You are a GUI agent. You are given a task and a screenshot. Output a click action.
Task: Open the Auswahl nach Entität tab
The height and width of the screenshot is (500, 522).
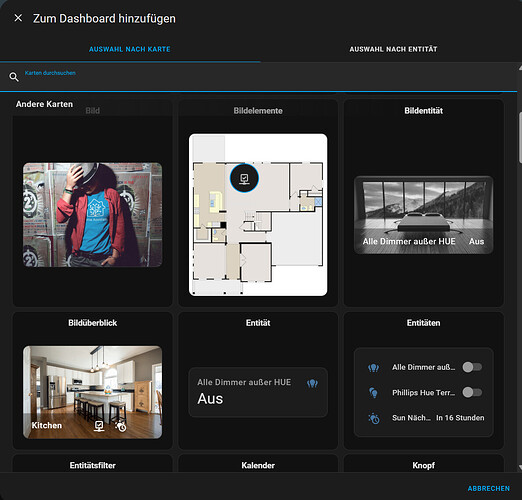(x=393, y=49)
